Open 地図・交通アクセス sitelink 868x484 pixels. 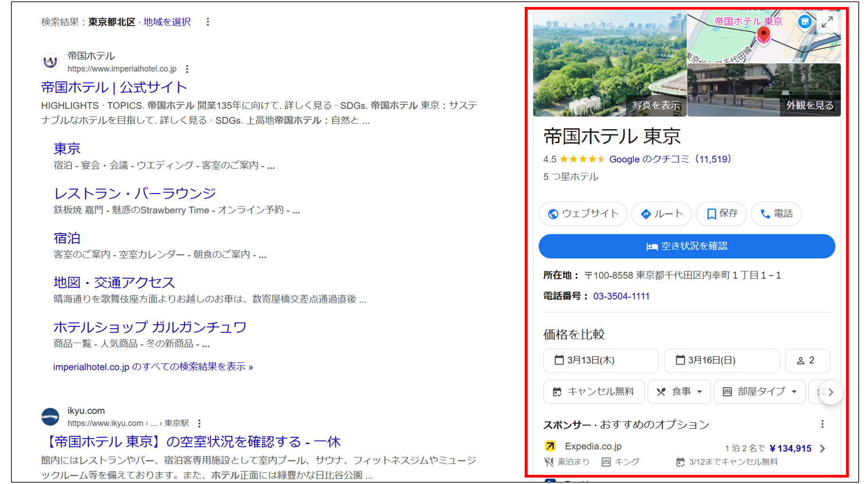pos(114,282)
